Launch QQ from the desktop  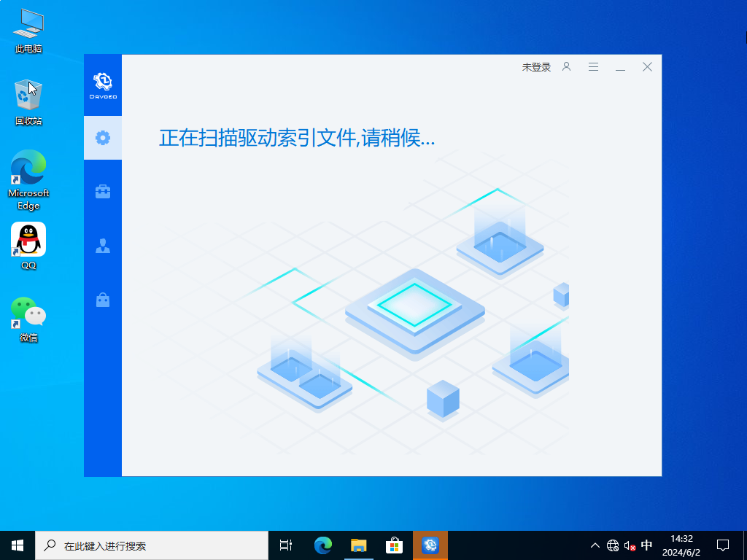[28, 238]
